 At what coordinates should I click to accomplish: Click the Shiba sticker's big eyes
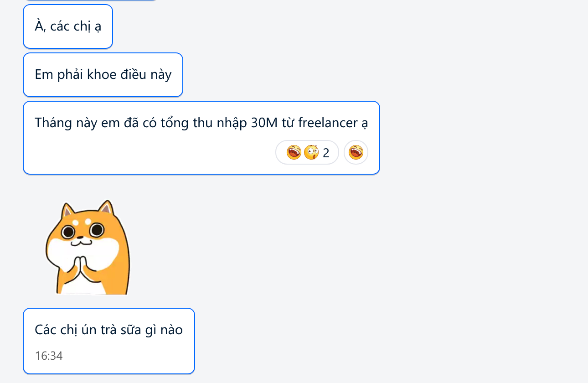[83, 231]
